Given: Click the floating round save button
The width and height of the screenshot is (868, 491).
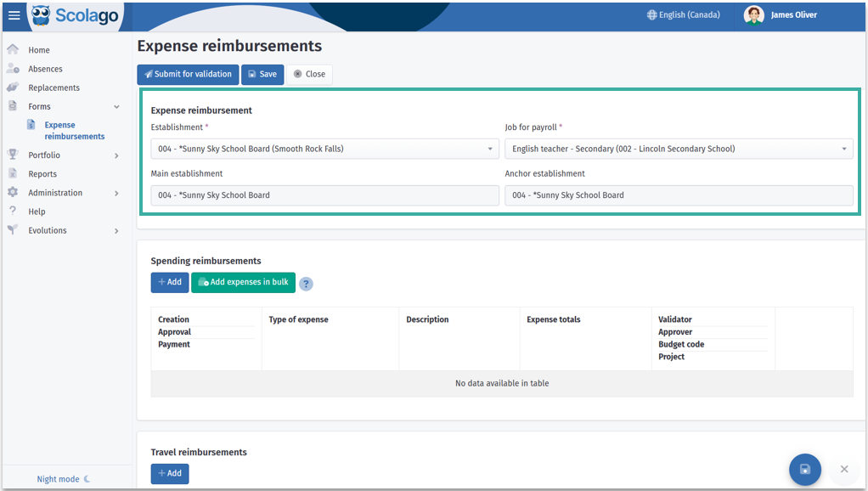Looking at the screenshot, I should pyautogui.click(x=805, y=470).
